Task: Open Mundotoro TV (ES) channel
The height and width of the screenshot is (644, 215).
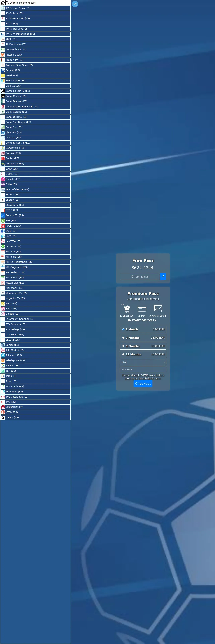Action: click(x=35, y=293)
